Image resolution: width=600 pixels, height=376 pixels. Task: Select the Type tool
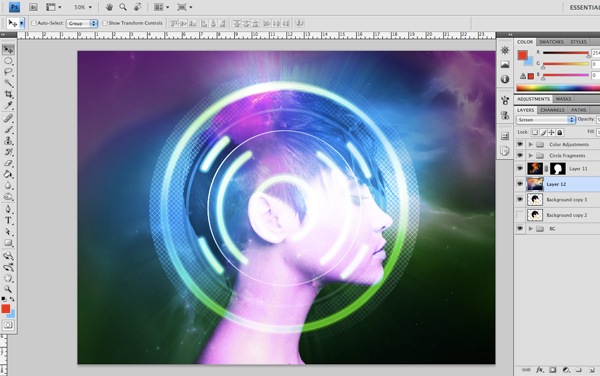coord(8,221)
